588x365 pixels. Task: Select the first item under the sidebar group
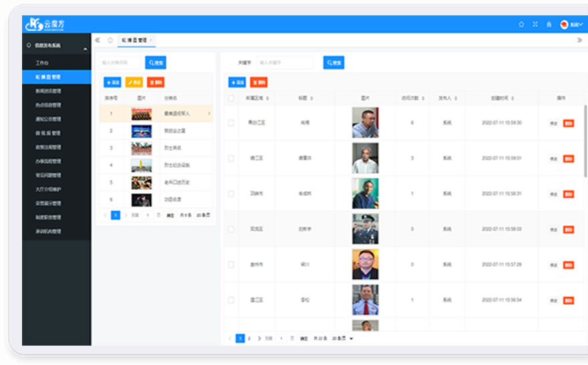click(43, 63)
